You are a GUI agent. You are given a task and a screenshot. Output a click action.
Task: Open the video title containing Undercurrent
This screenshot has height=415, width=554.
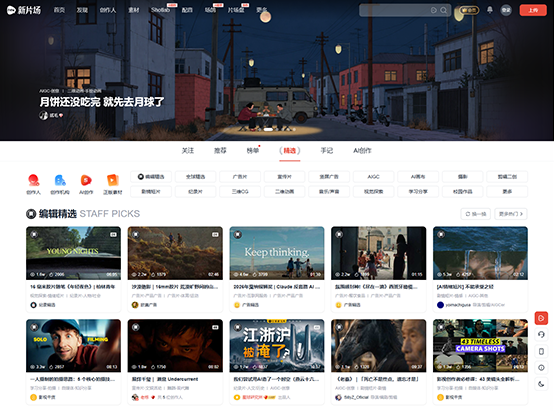tap(165, 379)
